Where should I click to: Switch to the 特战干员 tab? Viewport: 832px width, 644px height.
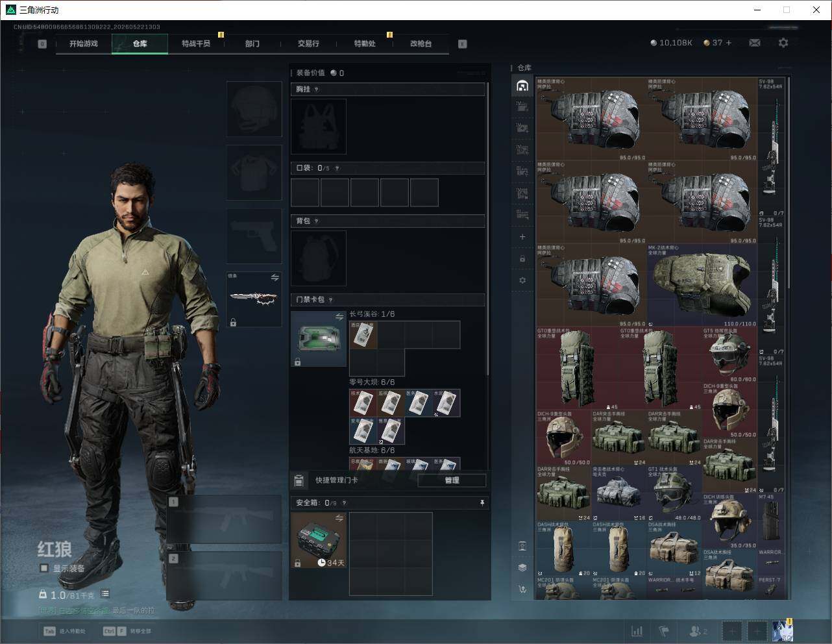coord(196,43)
